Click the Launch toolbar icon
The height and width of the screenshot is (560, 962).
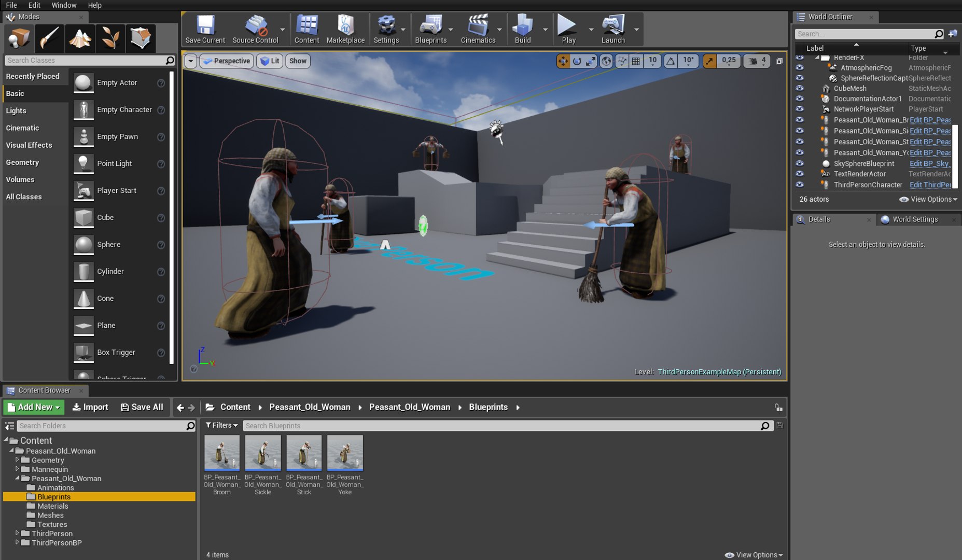coord(613,29)
